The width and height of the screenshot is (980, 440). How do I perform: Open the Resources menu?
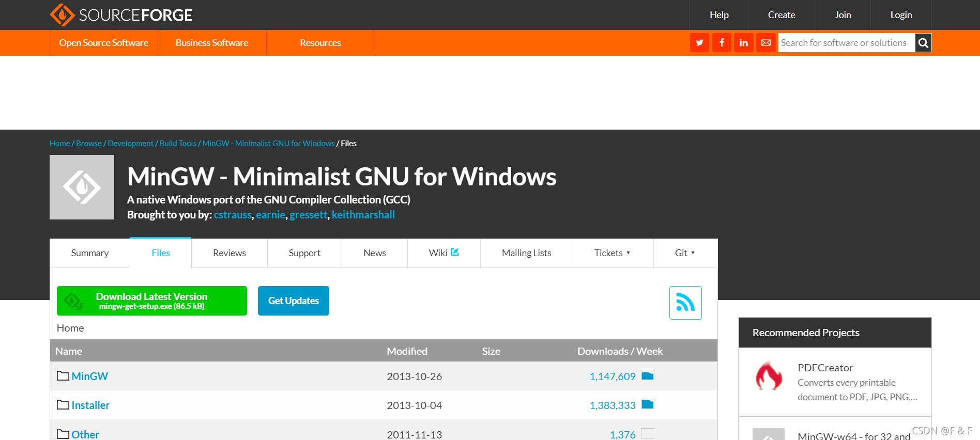(x=320, y=43)
